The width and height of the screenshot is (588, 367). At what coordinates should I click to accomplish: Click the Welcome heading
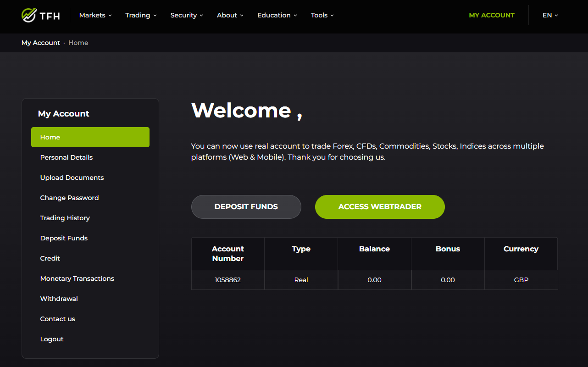click(247, 111)
